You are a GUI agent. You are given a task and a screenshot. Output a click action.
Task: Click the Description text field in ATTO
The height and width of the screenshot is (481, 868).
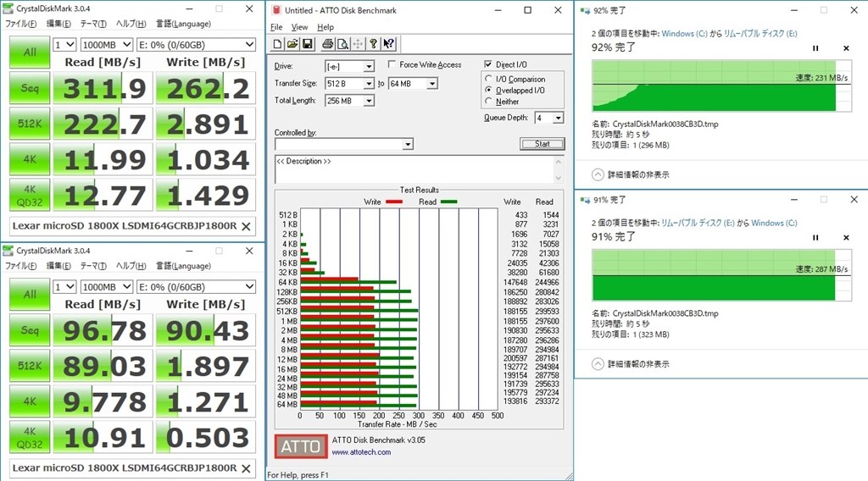coord(414,169)
